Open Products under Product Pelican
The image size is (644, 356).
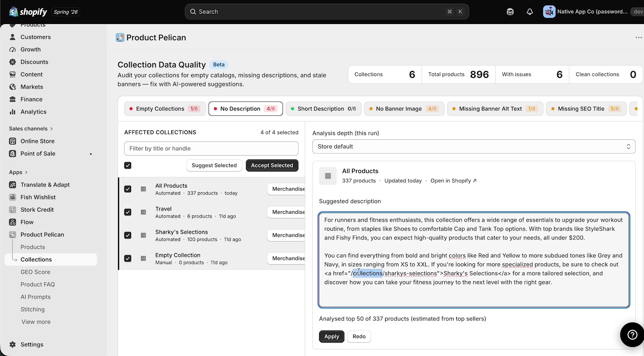pos(32,247)
